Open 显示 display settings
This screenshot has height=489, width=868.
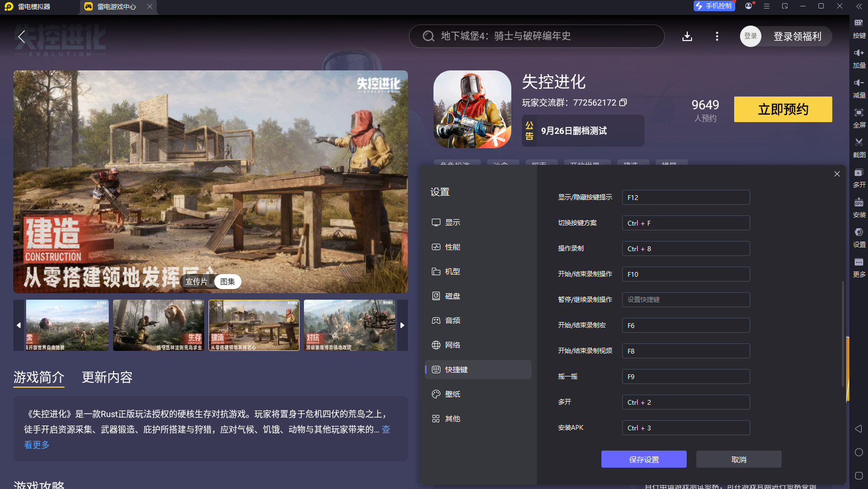pos(478,222)
